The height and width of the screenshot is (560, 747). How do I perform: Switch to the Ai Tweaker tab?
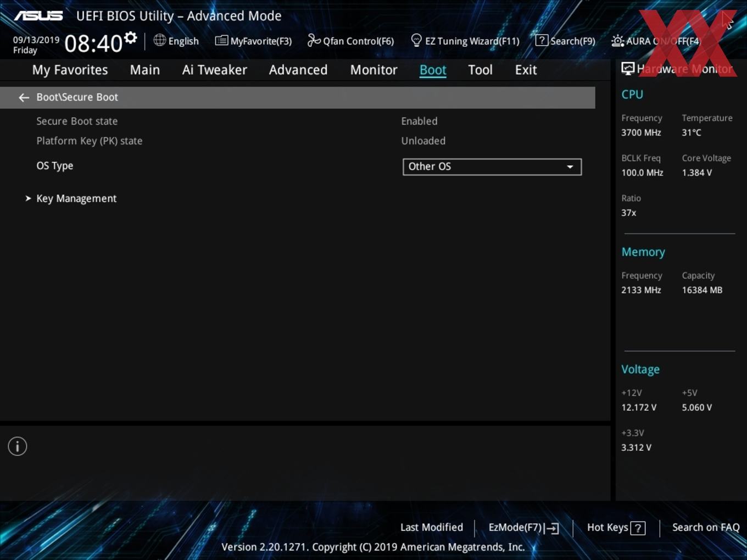[x=215, y=70]
